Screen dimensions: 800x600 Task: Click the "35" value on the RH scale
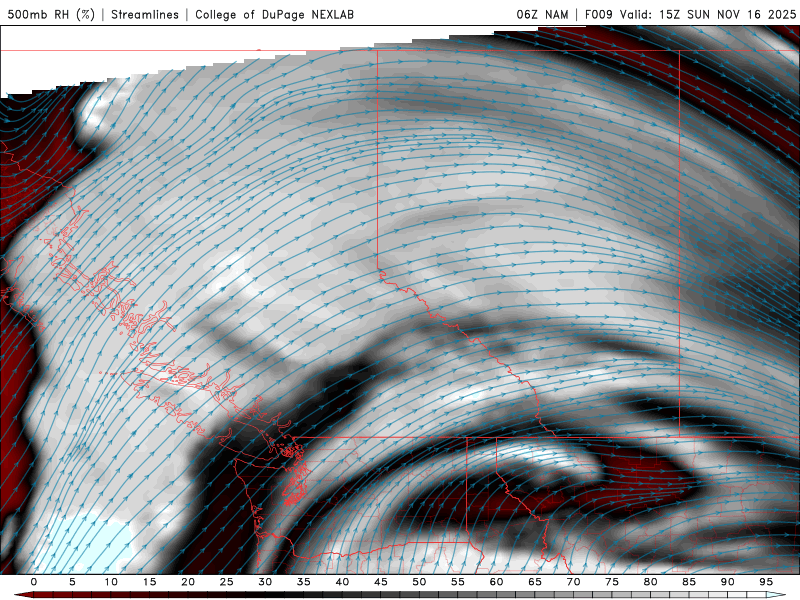click(304, 582)
